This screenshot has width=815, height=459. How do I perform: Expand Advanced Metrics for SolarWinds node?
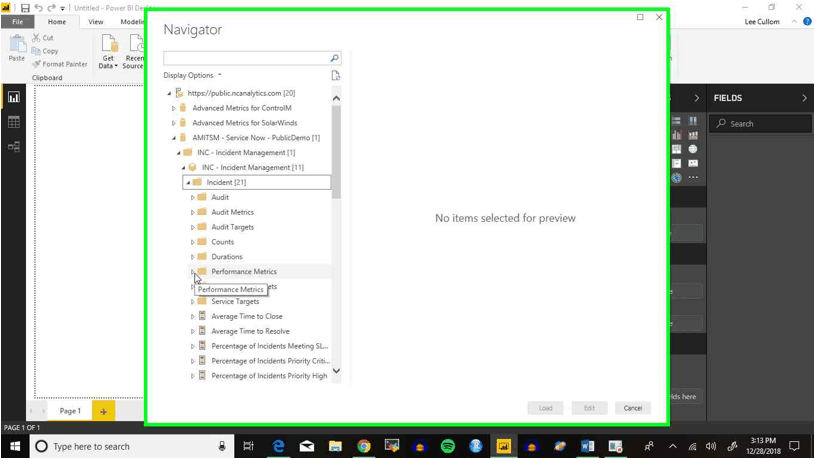(174, 123)
